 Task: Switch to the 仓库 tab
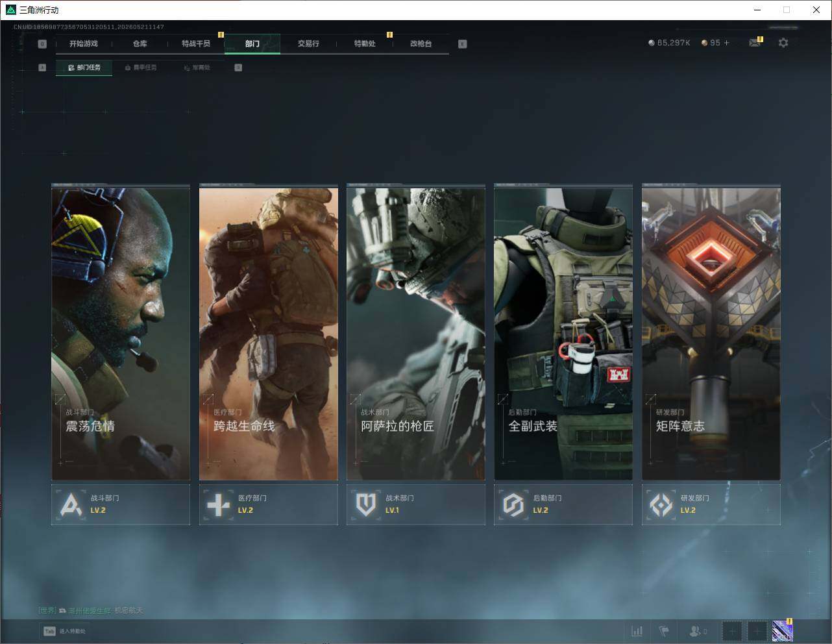(140, 43)
